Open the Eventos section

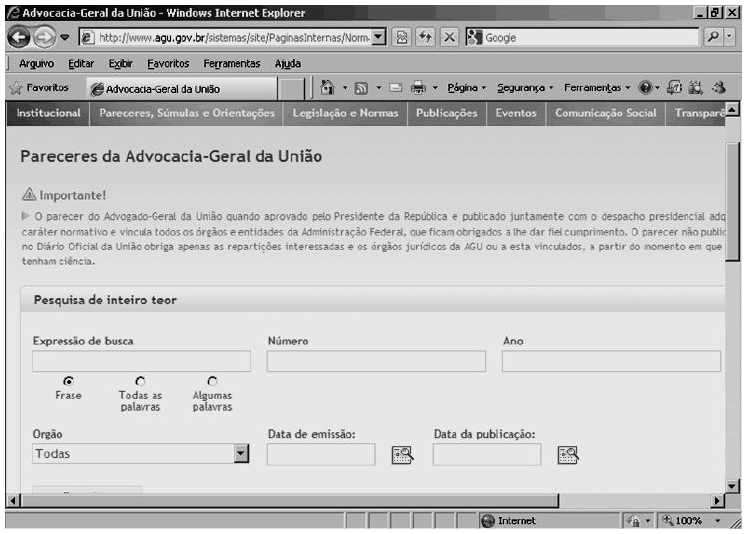click(x=516, y=113)
